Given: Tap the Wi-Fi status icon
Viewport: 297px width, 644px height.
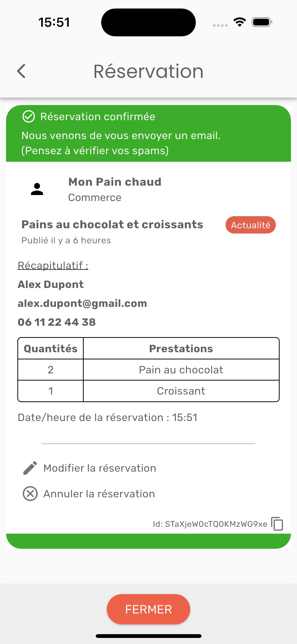Looking at the screenshot, I should 240,22.
